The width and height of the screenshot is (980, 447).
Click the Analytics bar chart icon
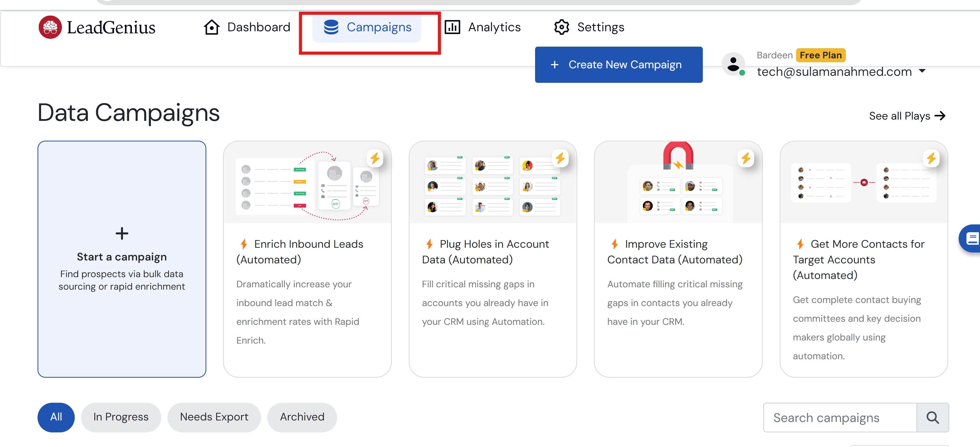point(452,27)
